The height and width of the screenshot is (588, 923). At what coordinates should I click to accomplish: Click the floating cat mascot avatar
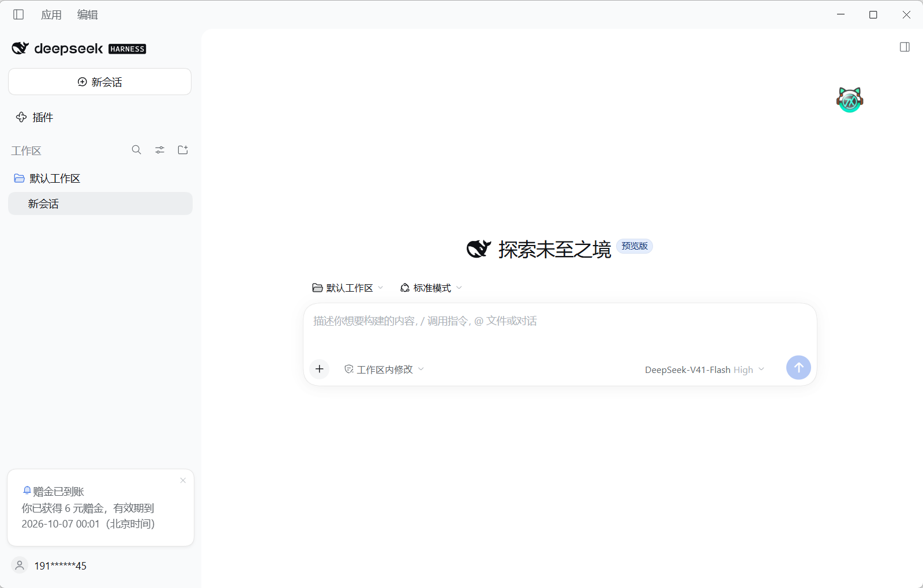coord(850,100)
